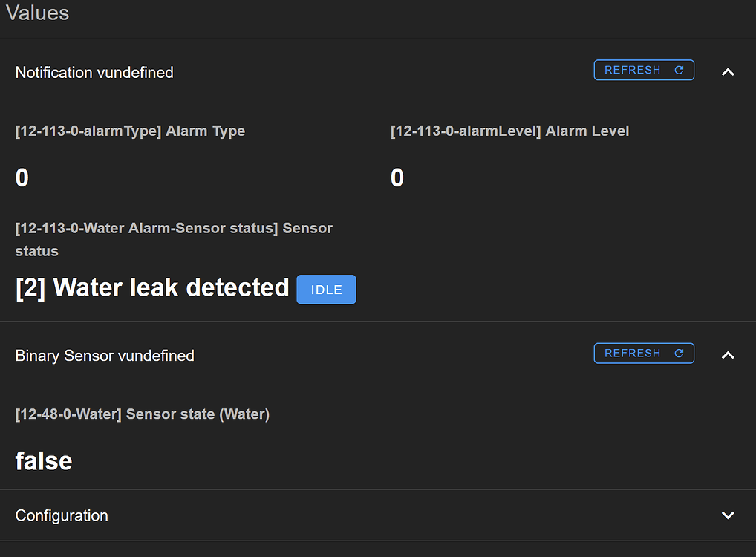Select the upward chevron icon for Binary Sensor
This screenshot has width=756, height=557.
(x=728, y=355)
